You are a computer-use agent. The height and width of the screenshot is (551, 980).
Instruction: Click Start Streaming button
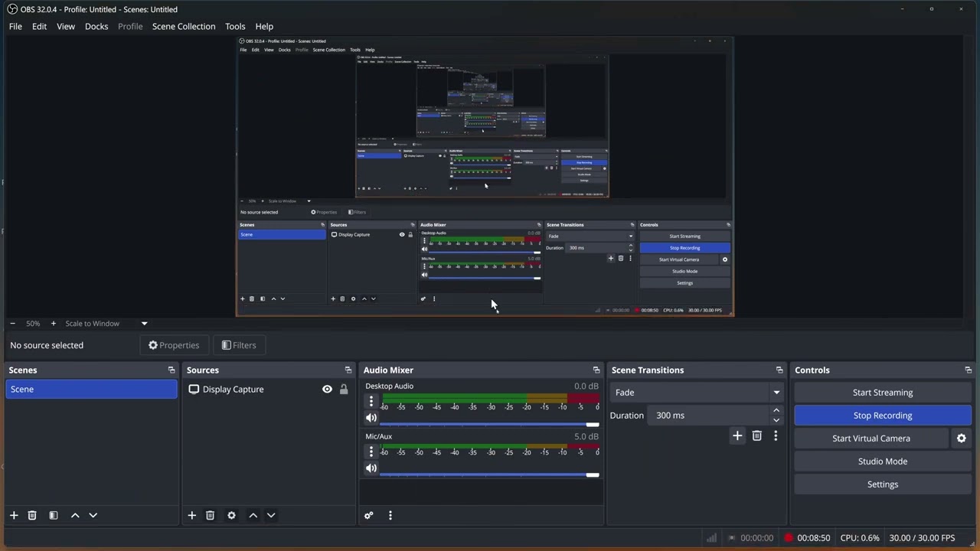[883, 393]
